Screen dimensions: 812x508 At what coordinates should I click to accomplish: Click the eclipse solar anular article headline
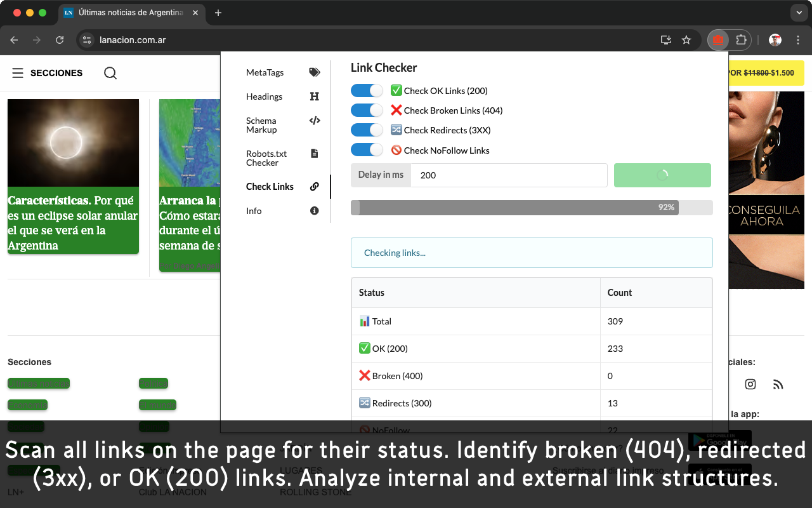pos(72,223)
